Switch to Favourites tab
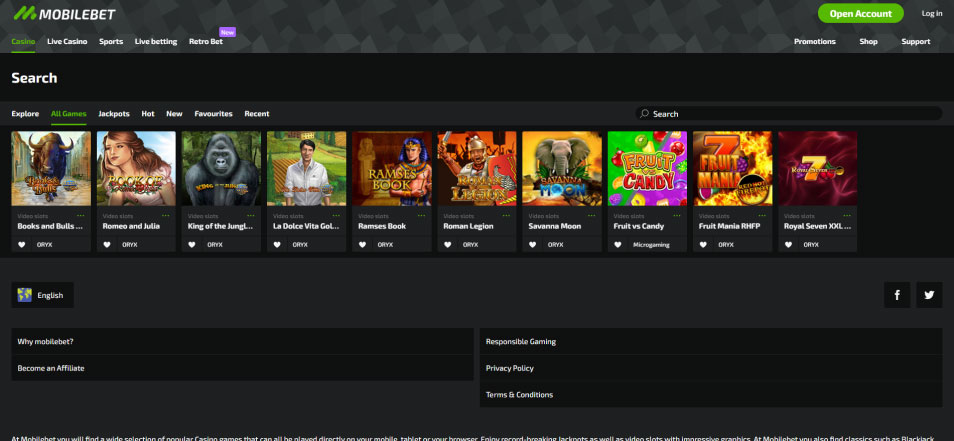The image size is (954, 441). 214,114
